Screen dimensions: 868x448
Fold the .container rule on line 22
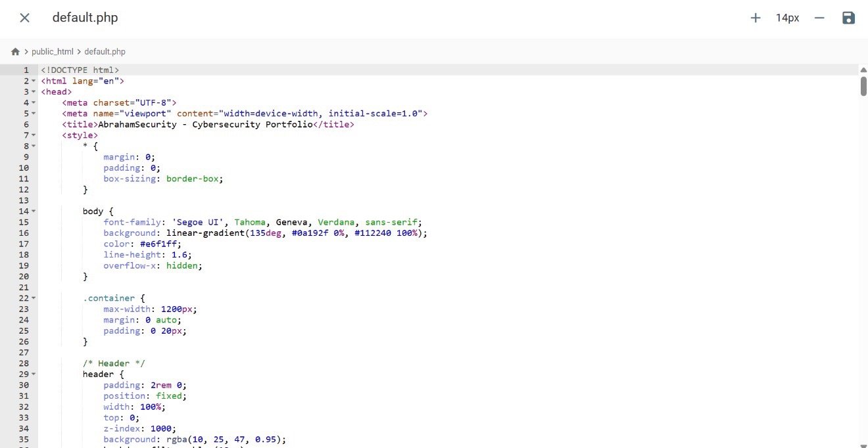tap(34, 298)
